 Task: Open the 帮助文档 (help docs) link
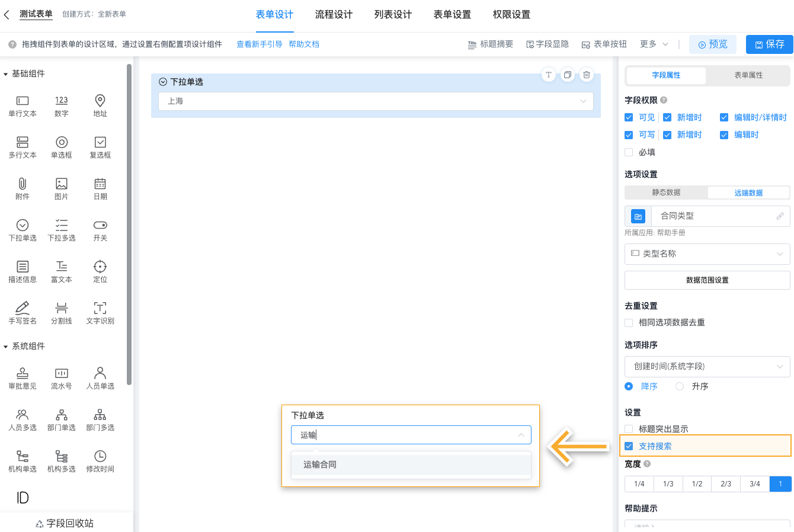pos(304,44)
